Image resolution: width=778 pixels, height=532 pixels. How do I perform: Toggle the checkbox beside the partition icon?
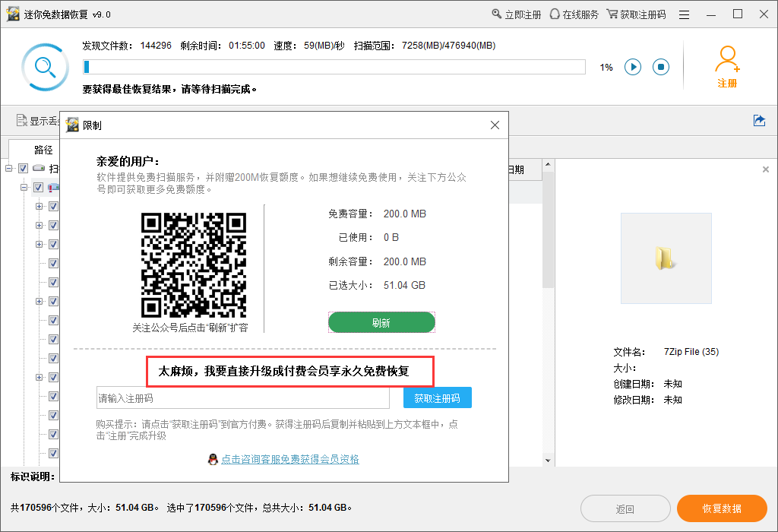pos(38,188)
